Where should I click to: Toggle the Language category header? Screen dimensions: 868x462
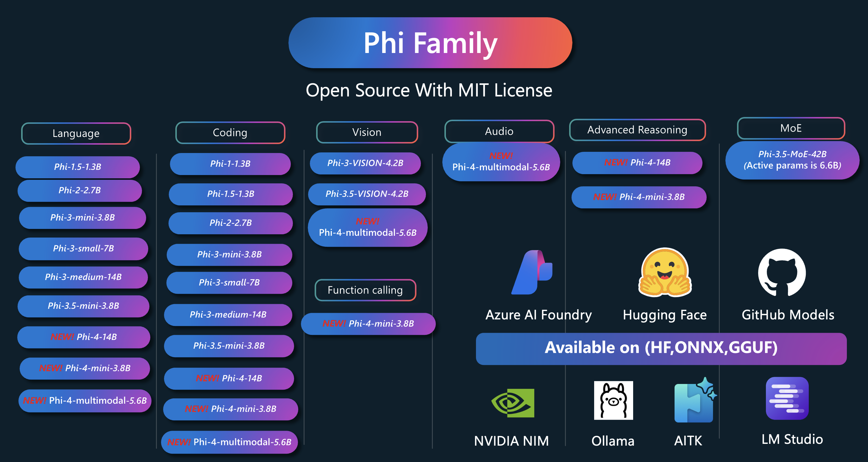coord(76,133)
